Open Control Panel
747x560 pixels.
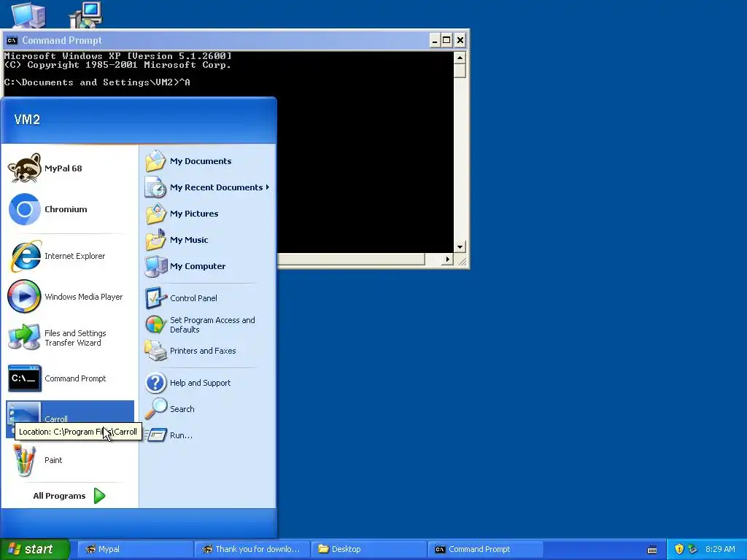point(207,298)
